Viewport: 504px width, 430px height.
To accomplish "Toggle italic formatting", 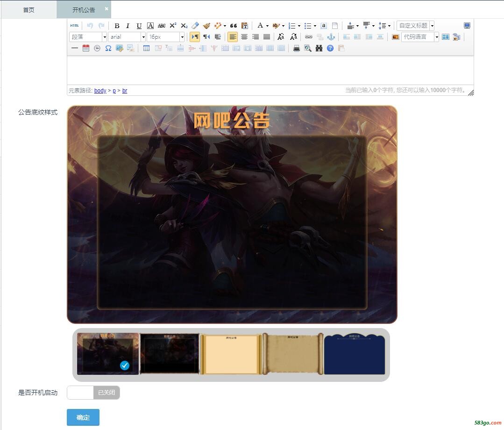I will point(128,26).
